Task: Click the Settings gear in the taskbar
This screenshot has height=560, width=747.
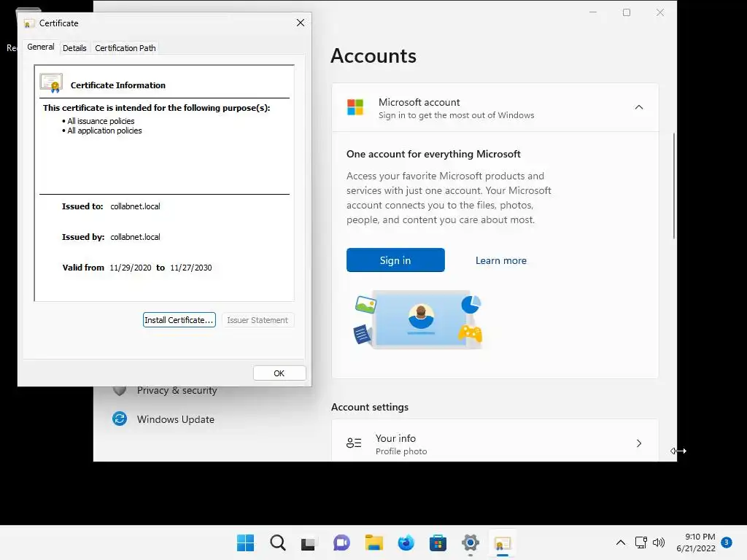Action: 471,542
